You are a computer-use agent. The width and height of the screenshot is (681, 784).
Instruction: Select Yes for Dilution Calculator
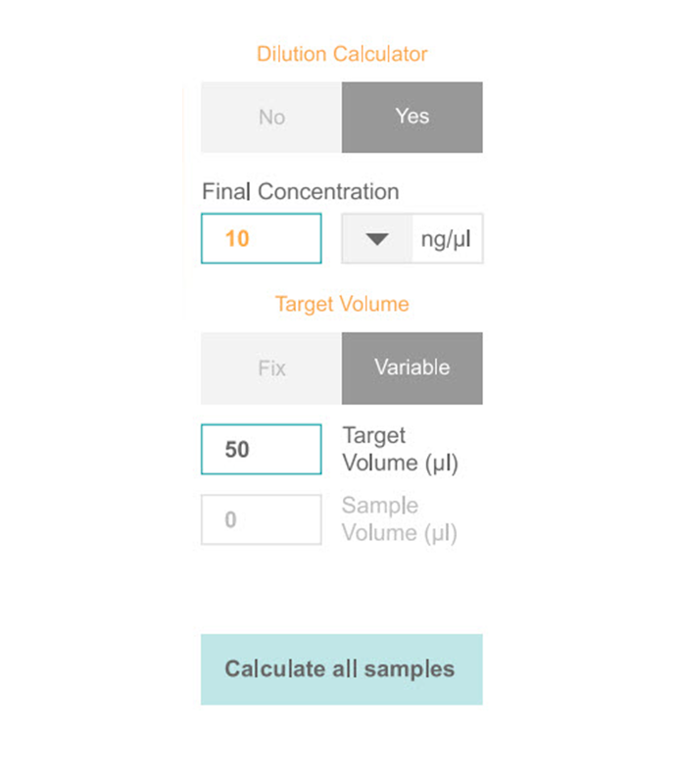pyautogui.click(x=413, y=117)
